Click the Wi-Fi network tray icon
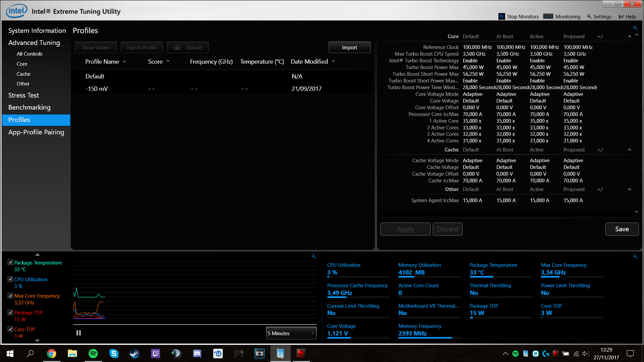The width and height of the screenshot is (644, 362). pos(576,354)
